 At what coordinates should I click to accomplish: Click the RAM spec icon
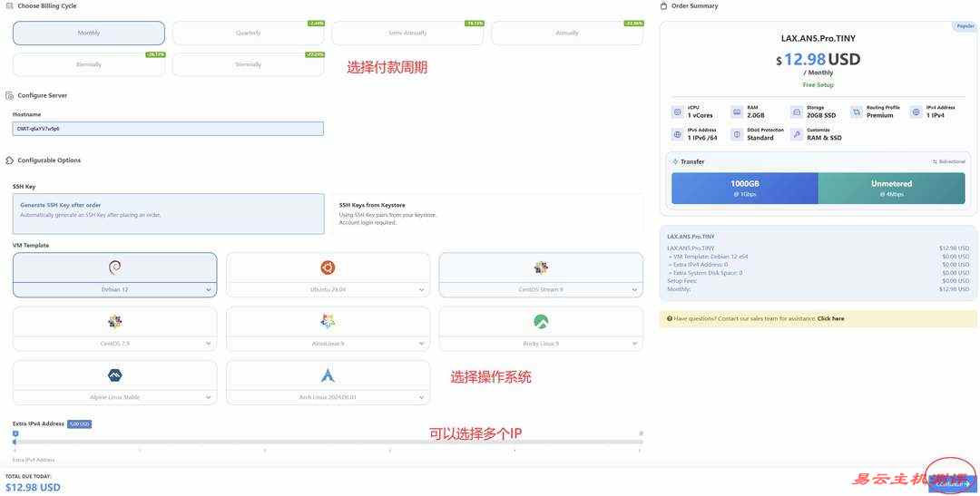tap(737, 112)
